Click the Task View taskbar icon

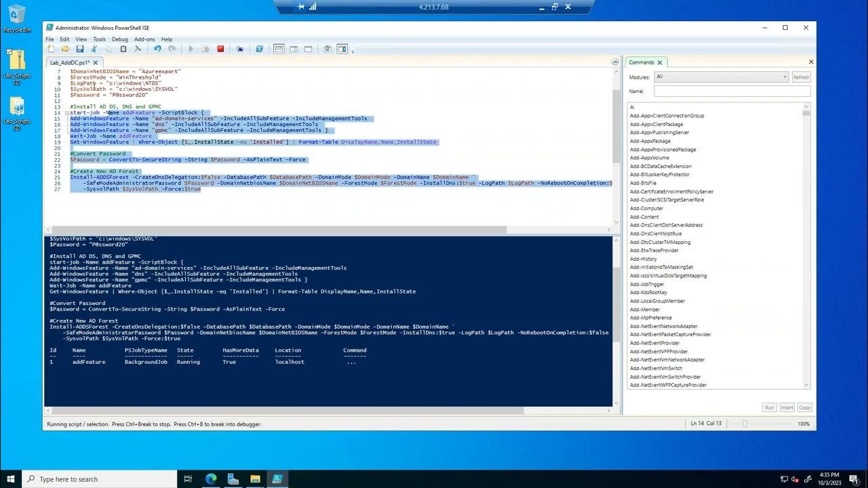189,479
